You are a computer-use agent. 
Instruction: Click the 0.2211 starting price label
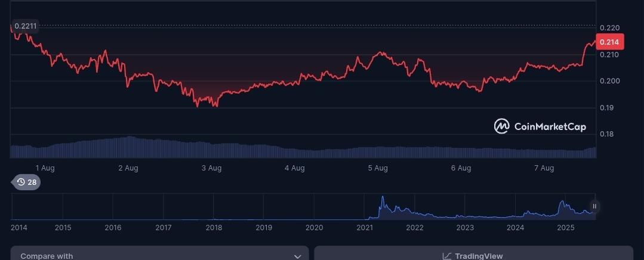pos(25,26)
